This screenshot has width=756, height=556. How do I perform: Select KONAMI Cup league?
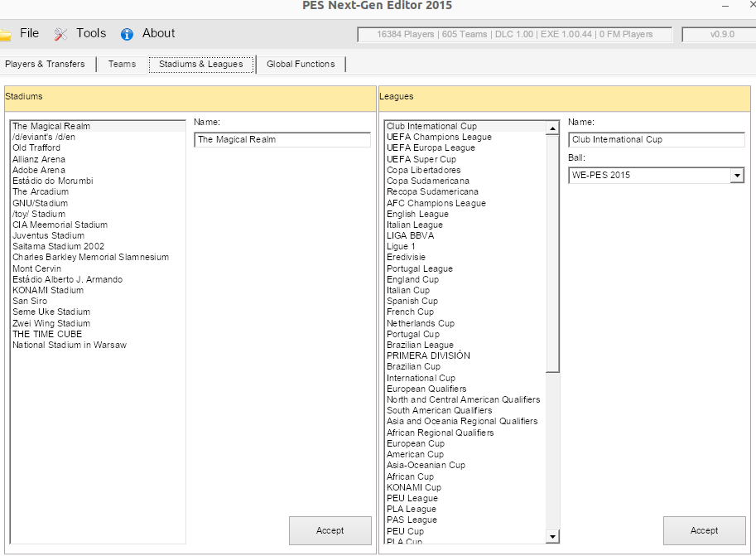tap(465, 487)
